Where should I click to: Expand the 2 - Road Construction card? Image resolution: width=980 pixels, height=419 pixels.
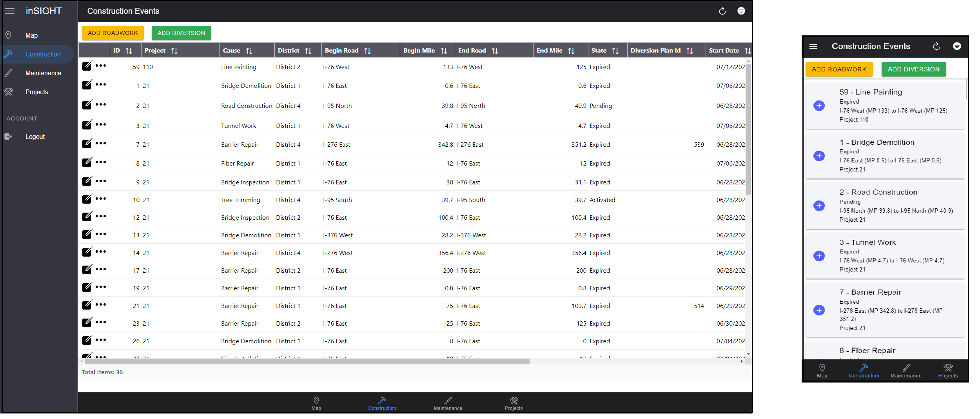pos(819,206)
